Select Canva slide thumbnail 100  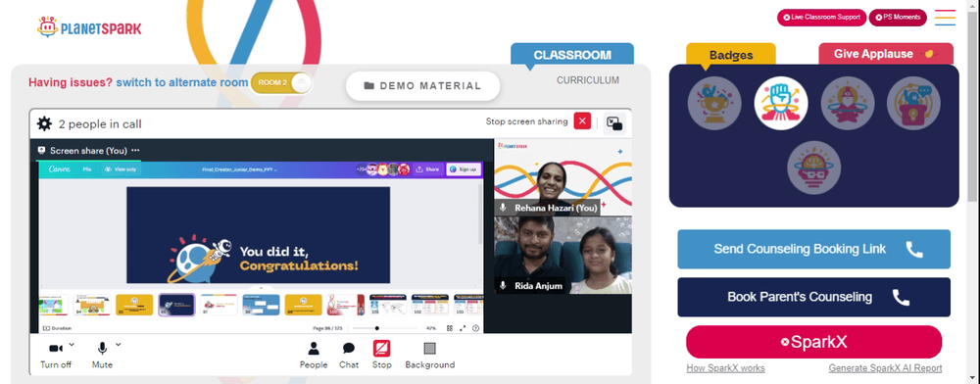[346, 306]
